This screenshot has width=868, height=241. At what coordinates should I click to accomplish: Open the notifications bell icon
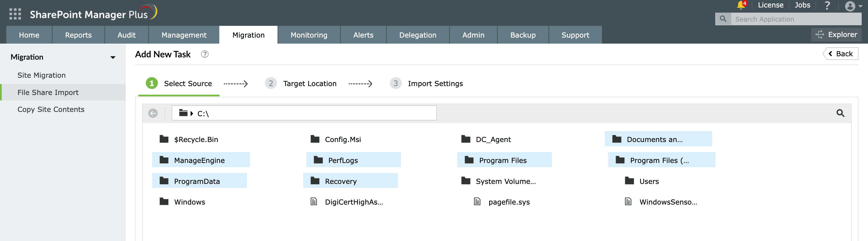pyautogui.click(x=741, y=5)
